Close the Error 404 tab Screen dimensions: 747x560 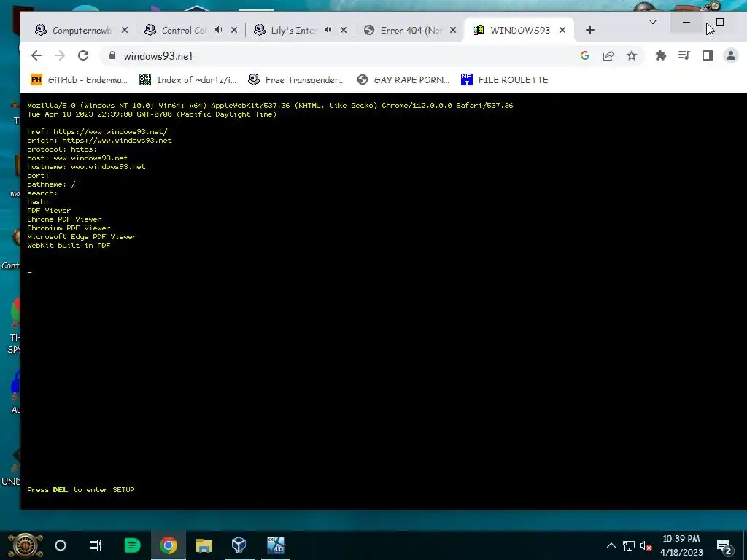pyautogui.click(x=453, y=30)
